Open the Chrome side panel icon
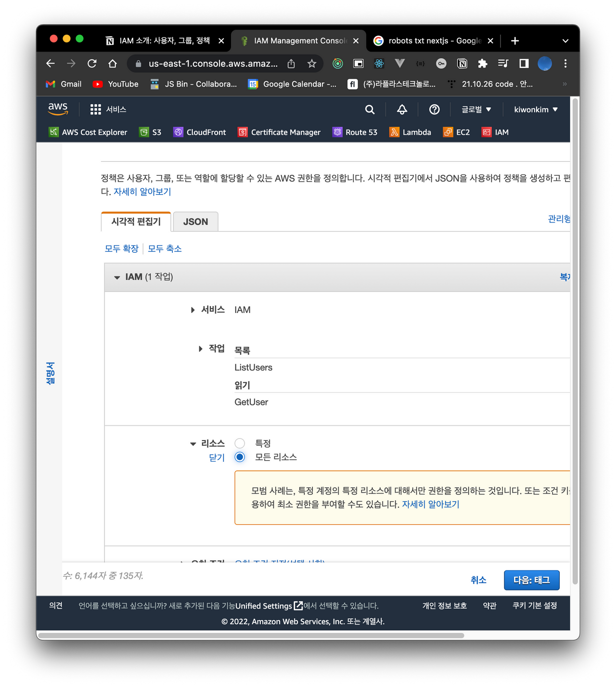This screenshot has height=688, width=616. [x=524, y=63]
